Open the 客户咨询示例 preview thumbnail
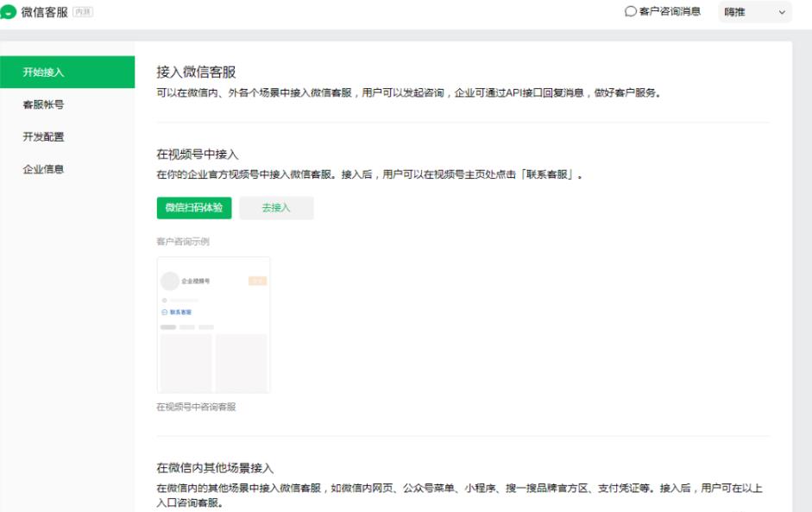 coord(213,325)
